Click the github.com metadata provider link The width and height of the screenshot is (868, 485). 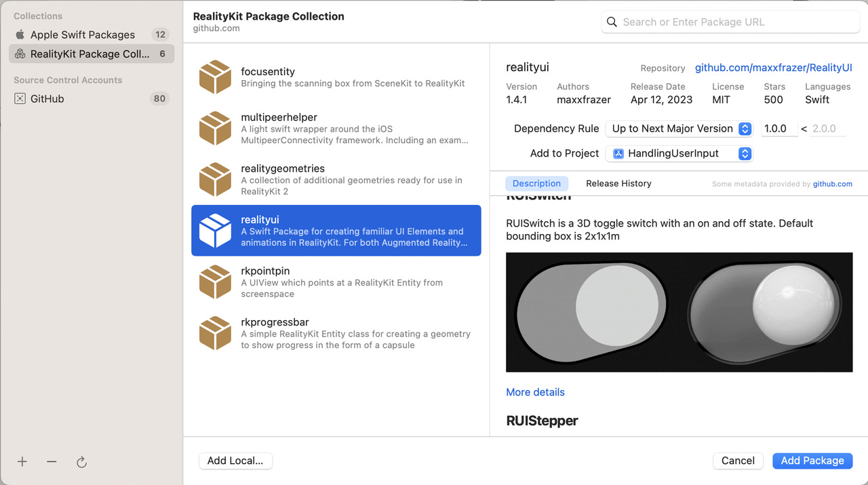833,184
